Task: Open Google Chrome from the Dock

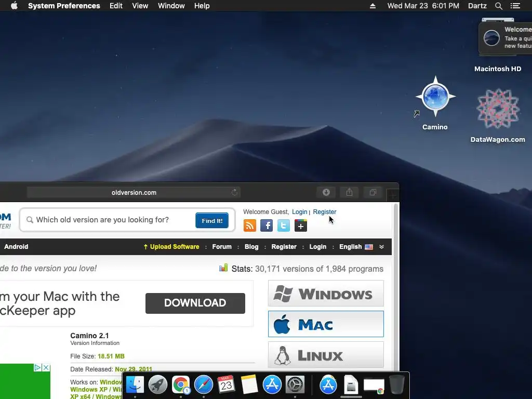Action: (180, 385)
